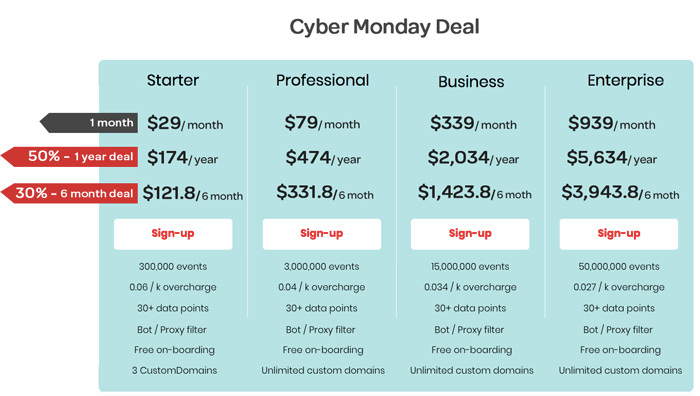Click the $1,423.8 six month Business price
The width and height of the screenshot is (700, 396).
coord(475,192)
